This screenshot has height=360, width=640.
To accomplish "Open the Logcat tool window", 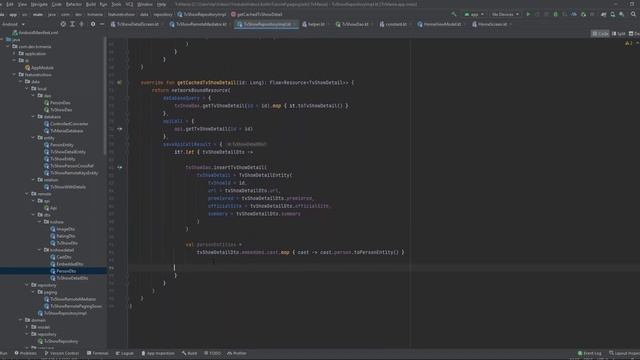I will coord(124,353).
